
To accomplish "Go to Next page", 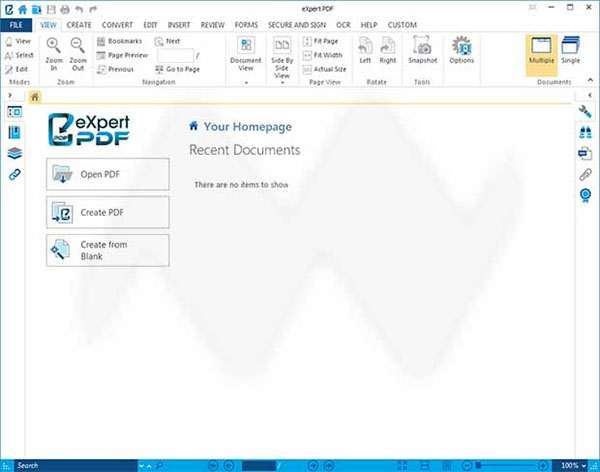I will [168, 41].
